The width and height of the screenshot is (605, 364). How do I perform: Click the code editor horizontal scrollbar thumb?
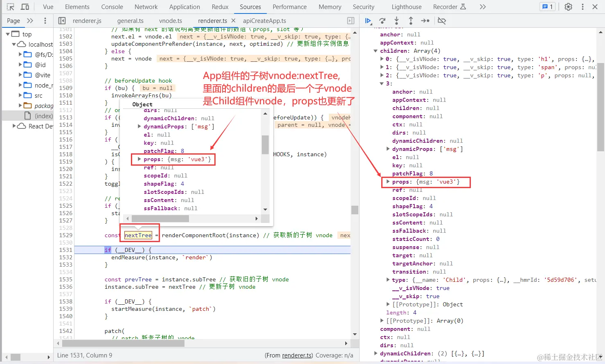tap(123, 343)
